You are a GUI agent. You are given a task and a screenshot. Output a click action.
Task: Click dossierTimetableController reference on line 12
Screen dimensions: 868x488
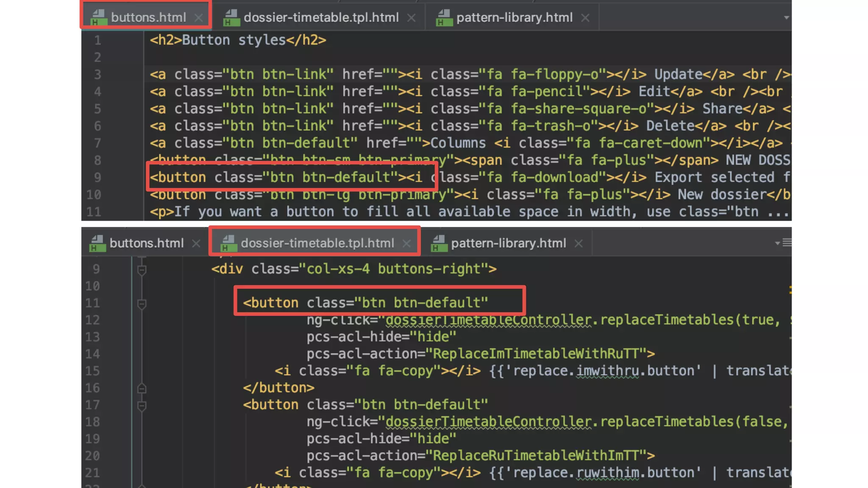488,320
